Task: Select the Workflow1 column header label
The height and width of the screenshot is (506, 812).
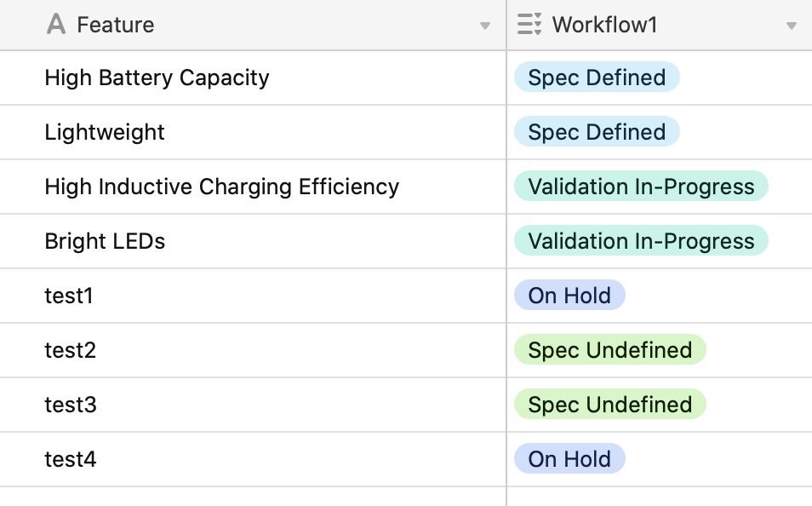Action: (x=604, y=25)
